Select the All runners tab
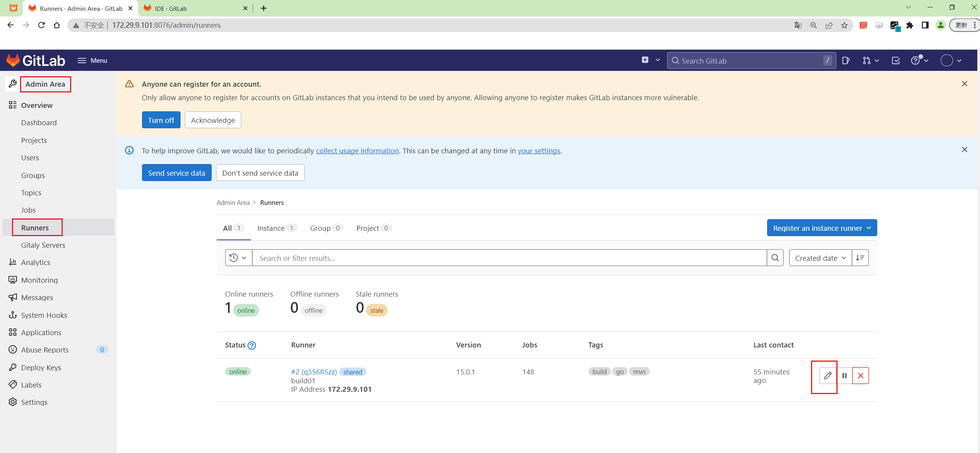Viewport: 980px width, 453px height. [234, 228]
